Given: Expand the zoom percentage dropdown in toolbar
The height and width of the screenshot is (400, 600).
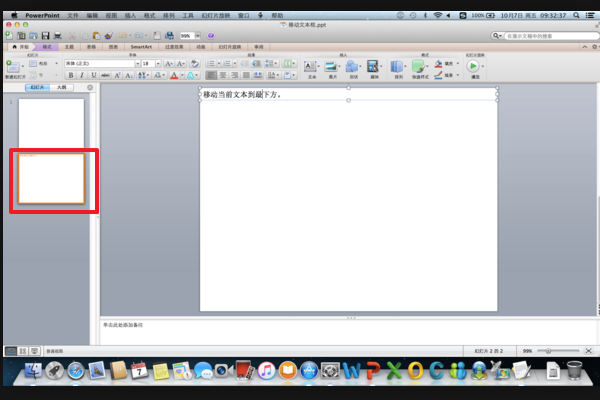Looking at the screenshot, I should 199,36.
